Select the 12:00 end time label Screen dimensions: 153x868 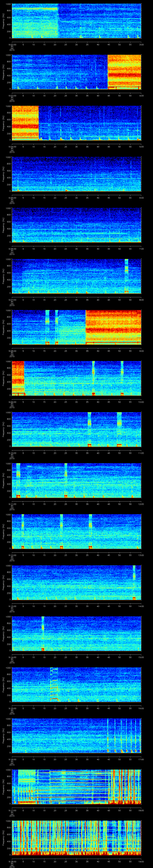(141, 504)
